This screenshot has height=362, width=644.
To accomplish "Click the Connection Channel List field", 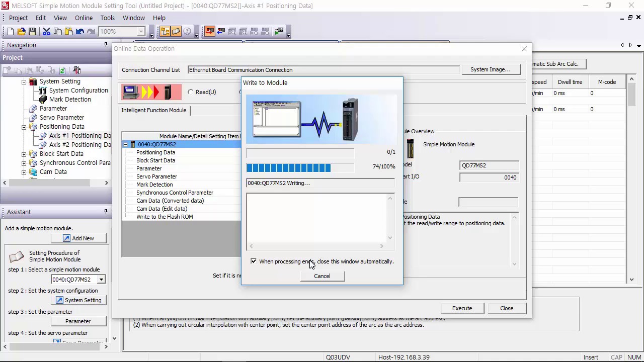I will click(324, 70).
